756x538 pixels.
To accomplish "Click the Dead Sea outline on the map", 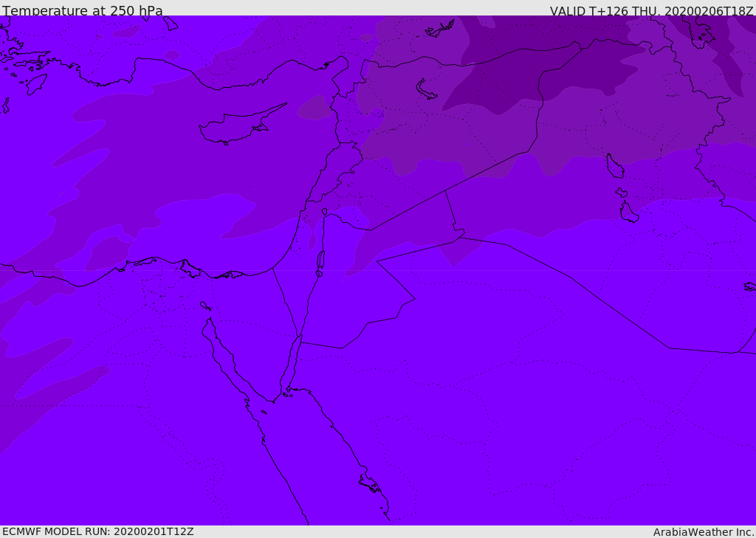I will [320, 260].
